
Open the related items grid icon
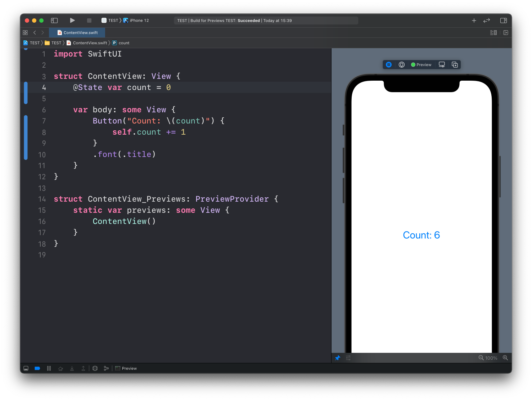coord(25,33)
